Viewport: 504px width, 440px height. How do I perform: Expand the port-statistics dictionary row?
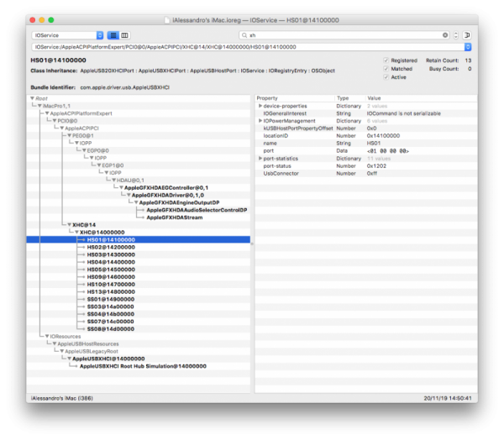pyautogui.click(x=260, y=158)
